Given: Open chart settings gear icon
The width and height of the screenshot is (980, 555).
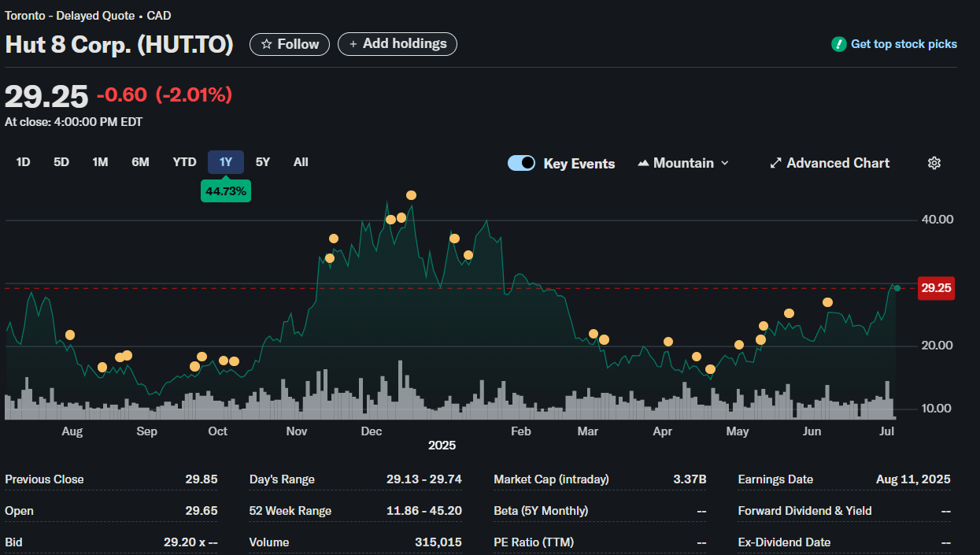Looking at the screenshot, I should tap(934, 163).
